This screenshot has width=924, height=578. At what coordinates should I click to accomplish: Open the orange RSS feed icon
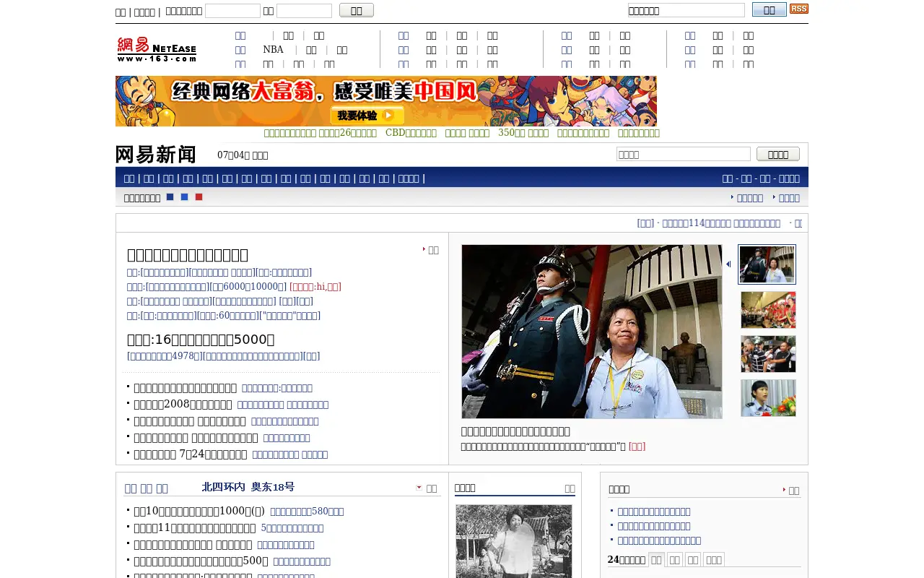(x=798, y=9)
